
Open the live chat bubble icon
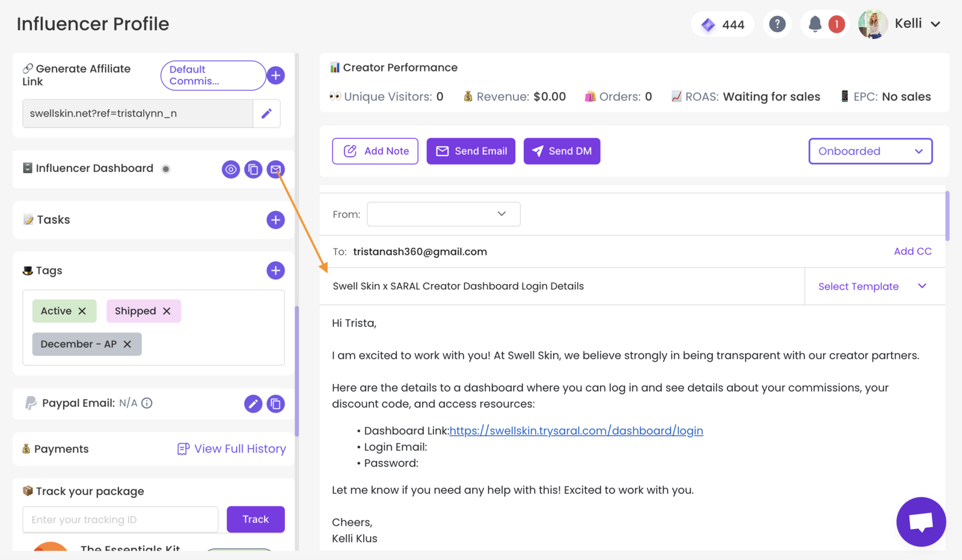[x=921, y=522]
